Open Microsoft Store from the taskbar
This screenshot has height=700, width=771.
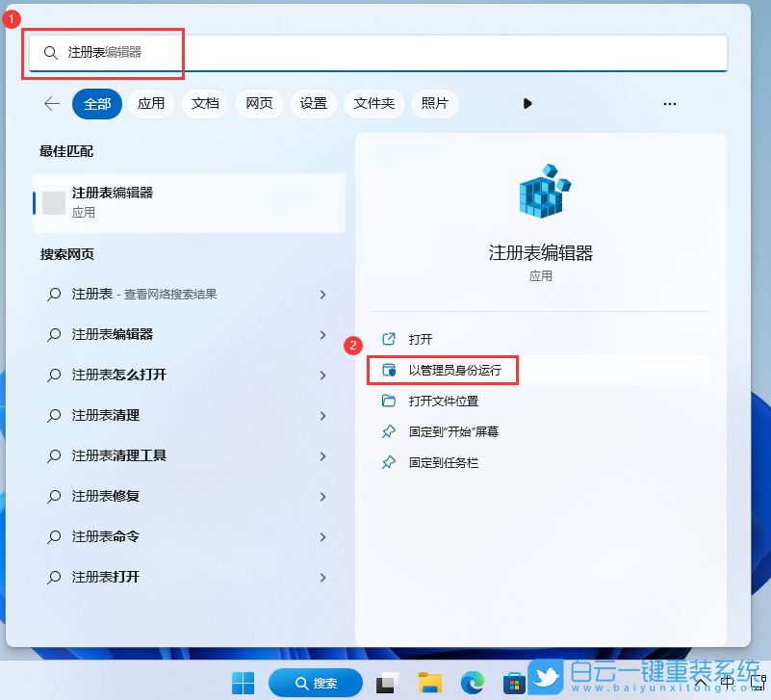click(514, 682)
